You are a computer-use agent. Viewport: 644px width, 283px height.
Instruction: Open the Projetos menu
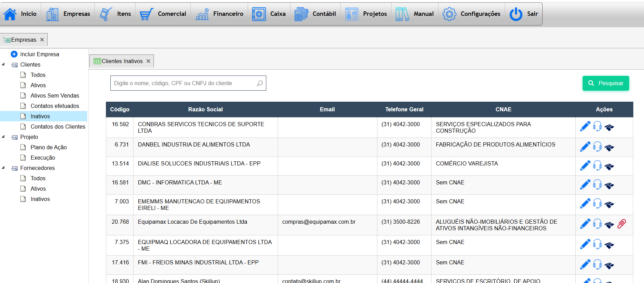coord(366,14)
